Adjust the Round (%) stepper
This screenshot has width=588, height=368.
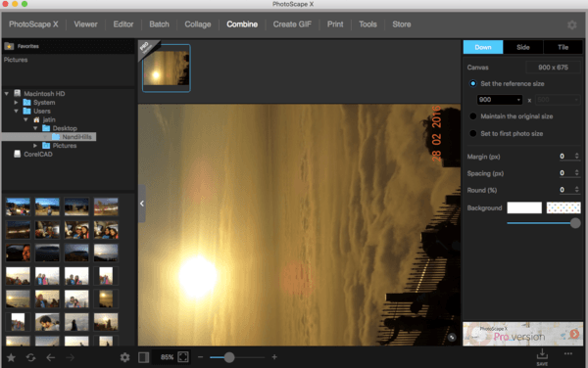coord(577,190)
